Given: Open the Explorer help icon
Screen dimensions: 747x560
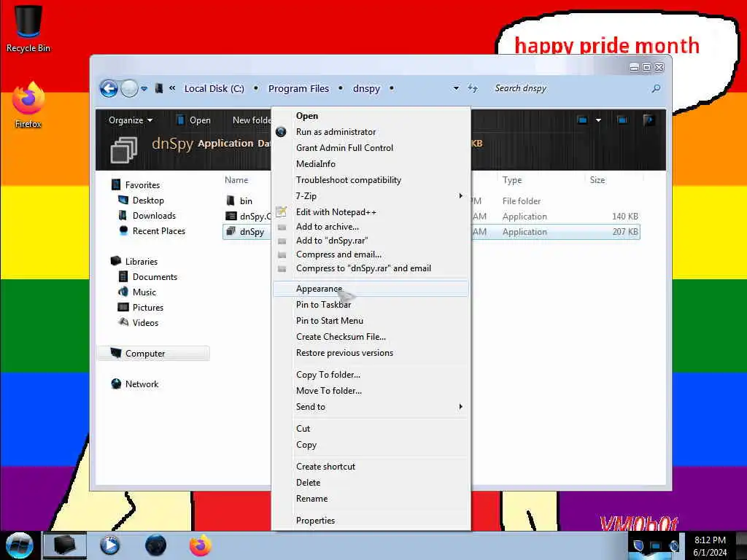Looking at the screenshot, I should coord(649,120).
